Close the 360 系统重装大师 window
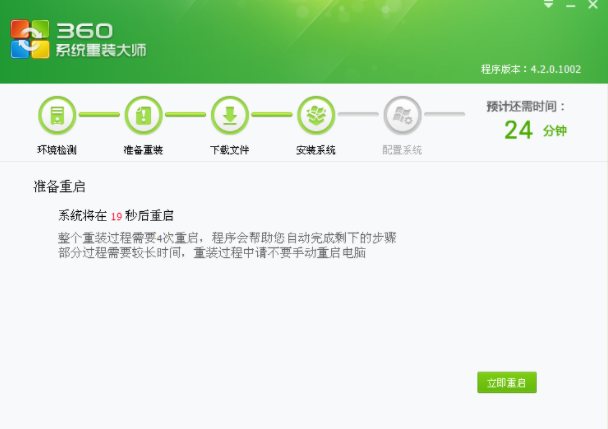 (593, 5)
